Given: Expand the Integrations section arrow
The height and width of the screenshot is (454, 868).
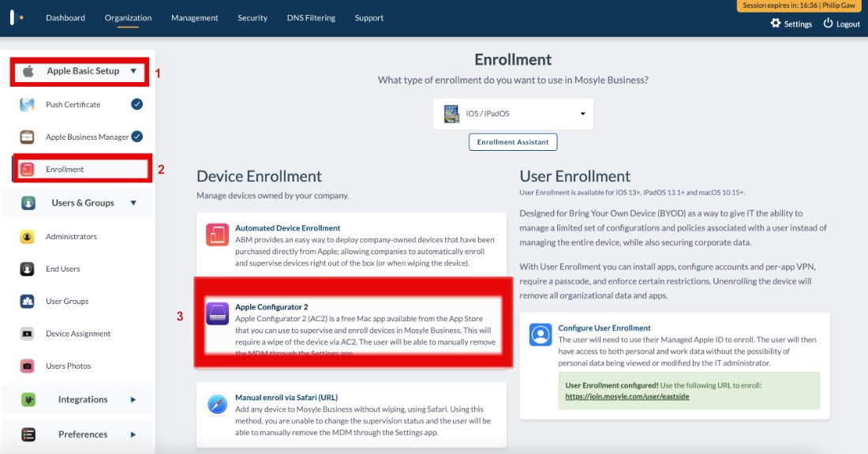Looking at the screenshot, I should point(133,400).
